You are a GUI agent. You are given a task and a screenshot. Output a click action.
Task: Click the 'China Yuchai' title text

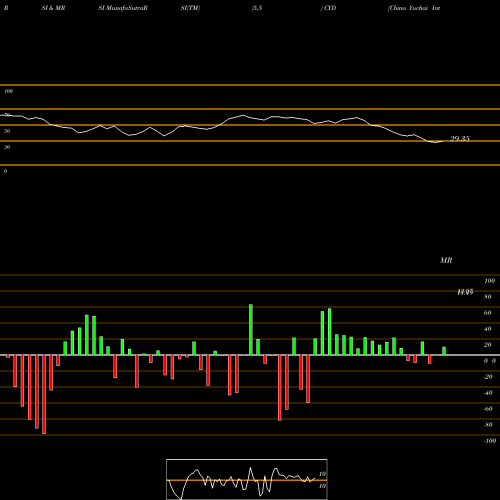[408, 8]
